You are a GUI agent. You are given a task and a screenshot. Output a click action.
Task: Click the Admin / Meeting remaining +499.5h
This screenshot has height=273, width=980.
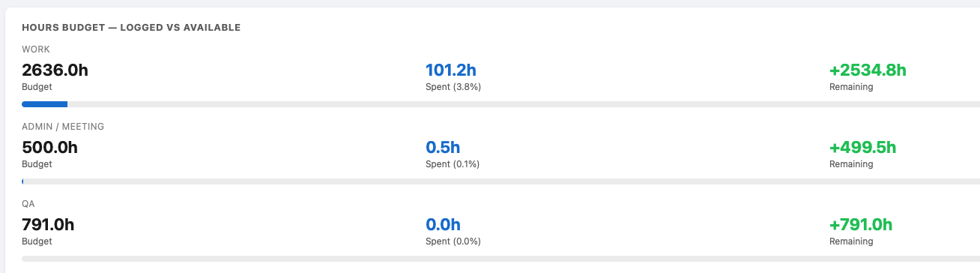(x=862, y=148)
